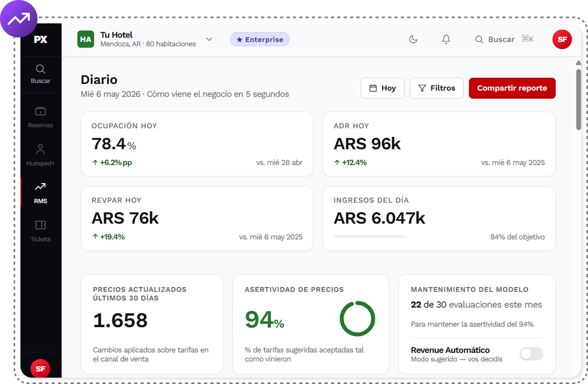Expand the Tu Hotel selector chevron
This screenshot has width=588, height=384.
(209, 39)
